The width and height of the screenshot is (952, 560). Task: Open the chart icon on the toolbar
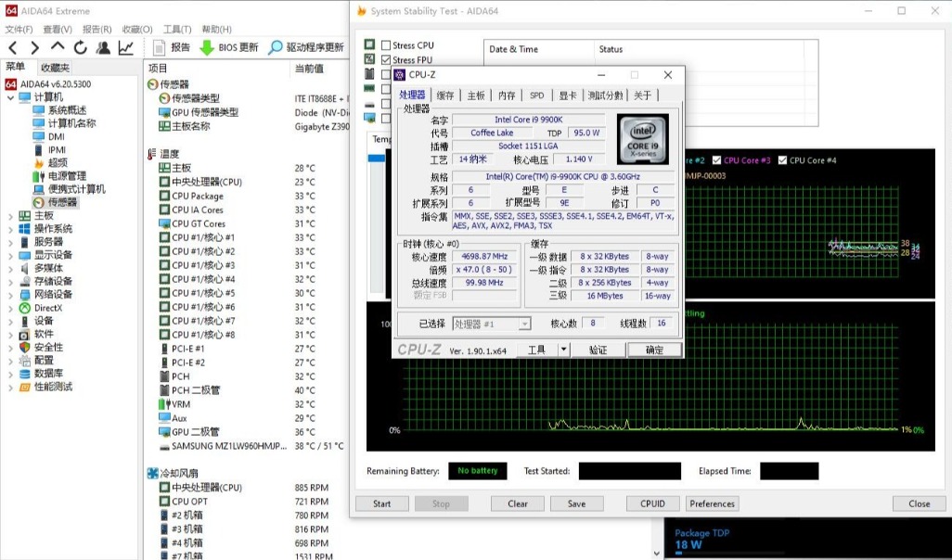pyautogui.click(x=125, y=46)
